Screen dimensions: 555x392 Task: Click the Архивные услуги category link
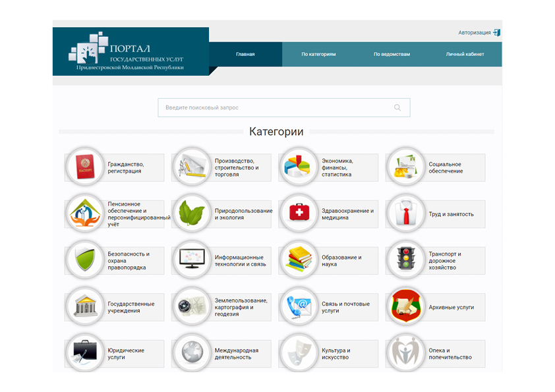coord(451,308)
